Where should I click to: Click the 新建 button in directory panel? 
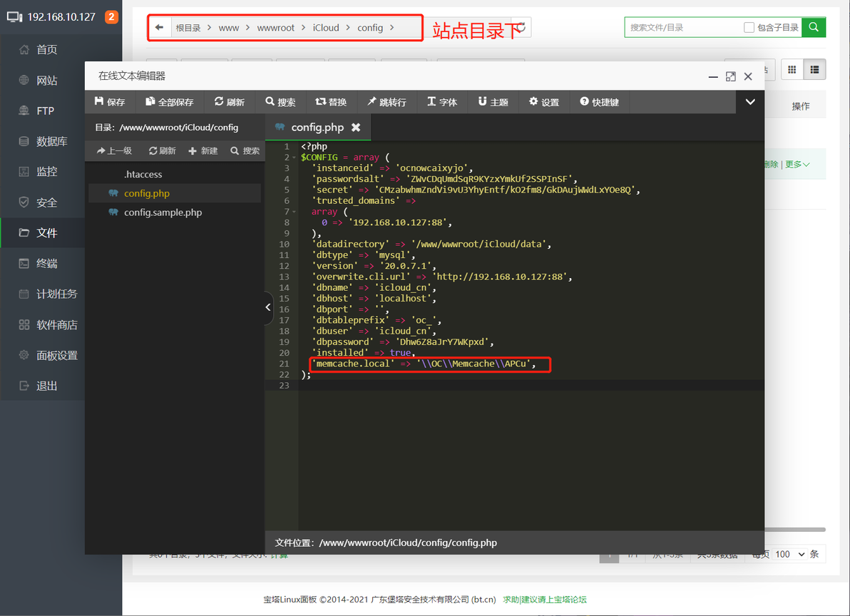(203, 150)
